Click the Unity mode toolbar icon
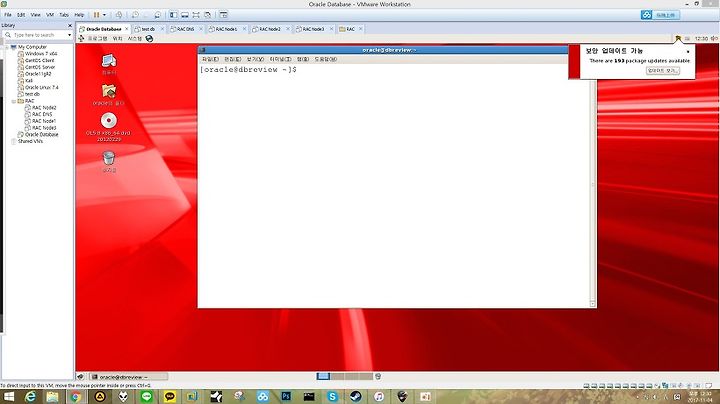Viewport: 720px width, 404px height. click(x=208, y=15)
